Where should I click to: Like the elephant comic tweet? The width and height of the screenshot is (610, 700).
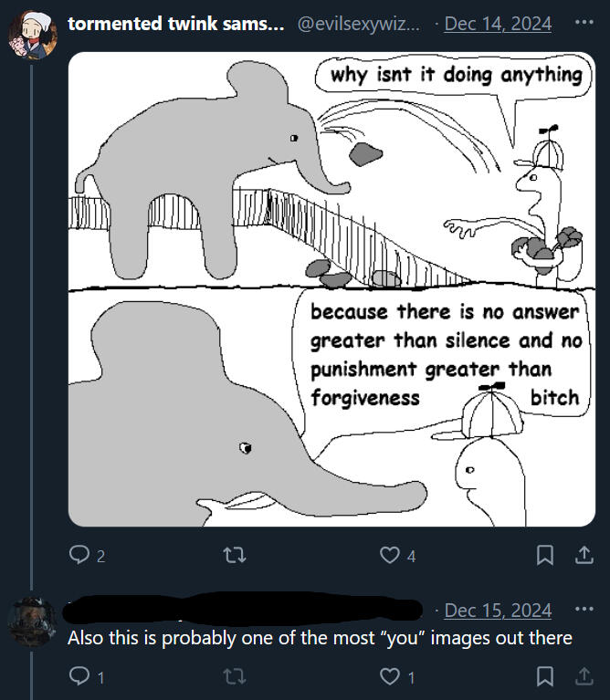pos(390,556)
